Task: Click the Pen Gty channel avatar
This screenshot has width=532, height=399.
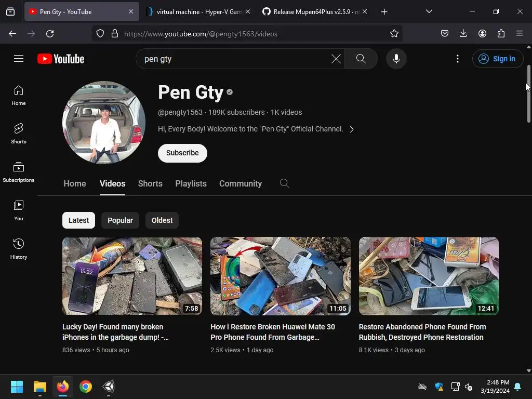Action: tap(104, 122)
